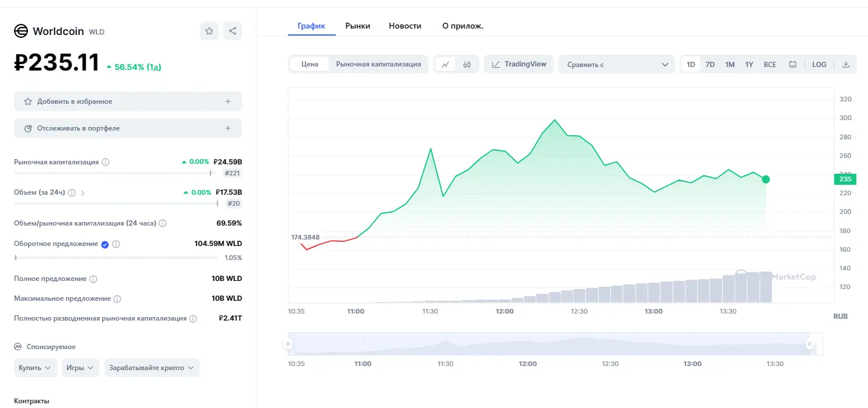868x408 pixels.
Task: Show info for Полное предложение
Action: click(93, 279)
